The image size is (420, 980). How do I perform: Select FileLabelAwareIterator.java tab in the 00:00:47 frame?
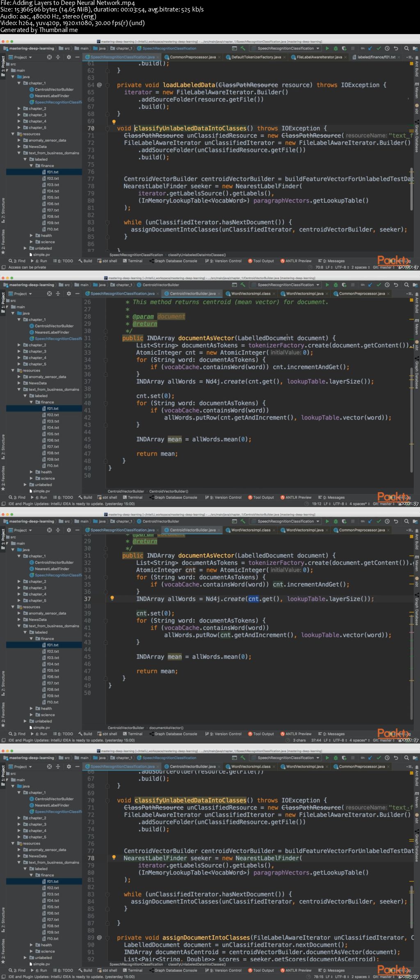[x=319, y=57]
